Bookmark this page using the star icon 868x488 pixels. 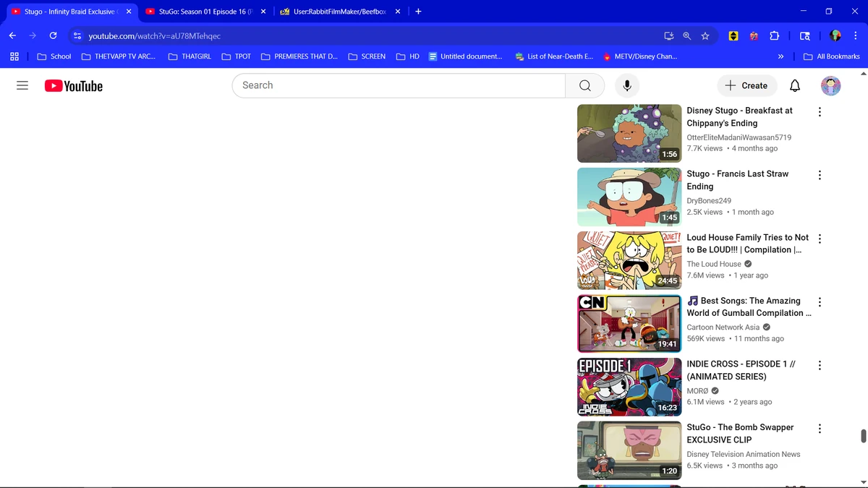coord(705,35)
